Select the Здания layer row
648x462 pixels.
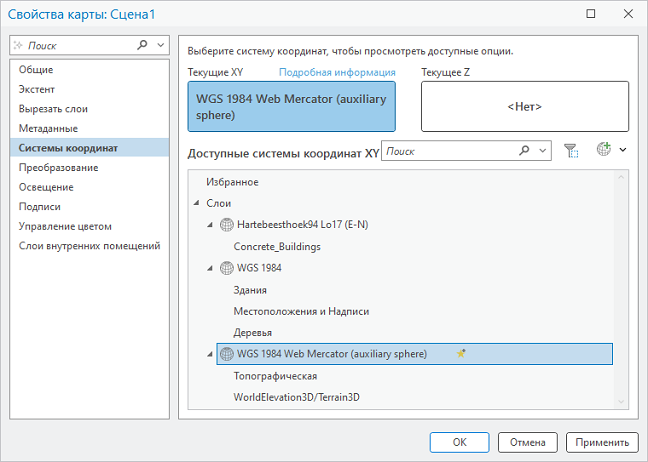[x=250, y=290]
